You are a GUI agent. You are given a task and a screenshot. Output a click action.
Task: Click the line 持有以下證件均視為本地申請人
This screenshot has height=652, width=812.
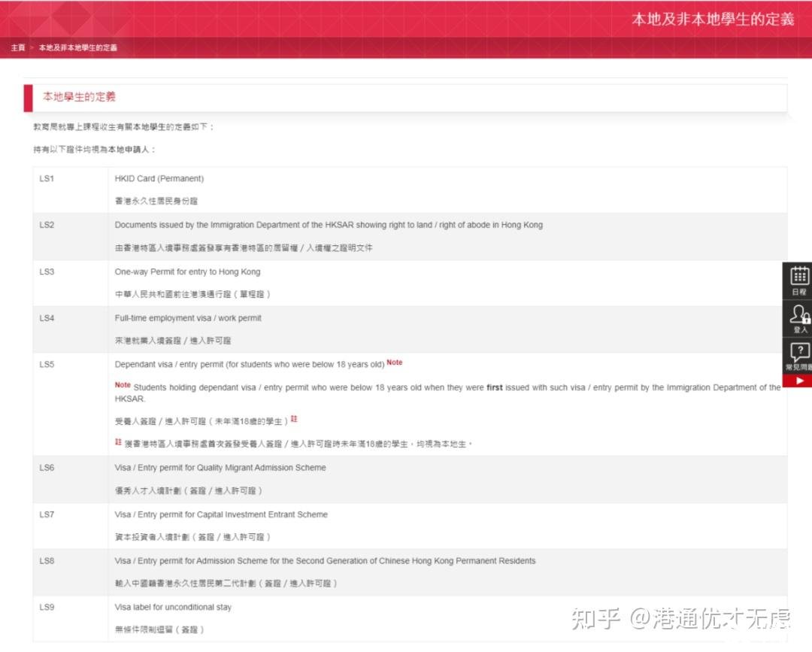(x=94, y=150)
